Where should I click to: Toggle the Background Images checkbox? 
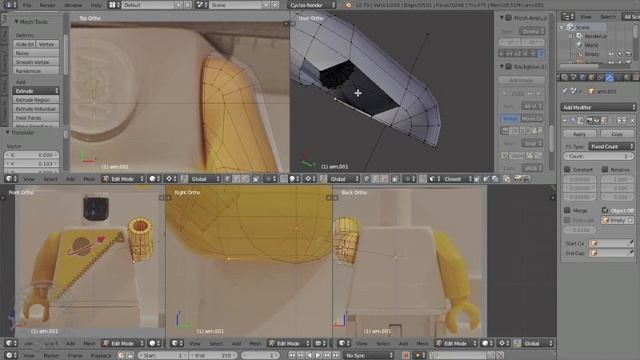coord(509,66)
